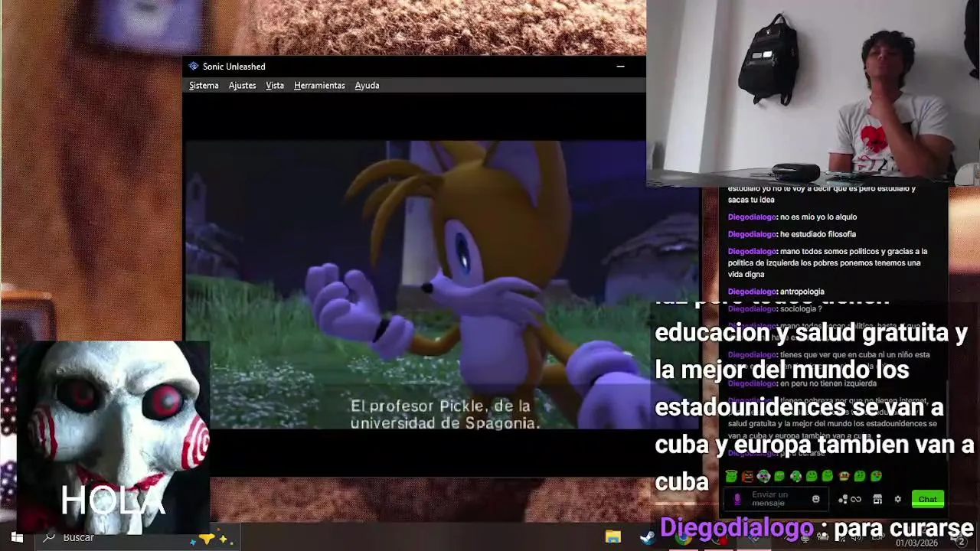Select chat text 'antropologia'
Screen dimensions: 980x551
[802, 292]
